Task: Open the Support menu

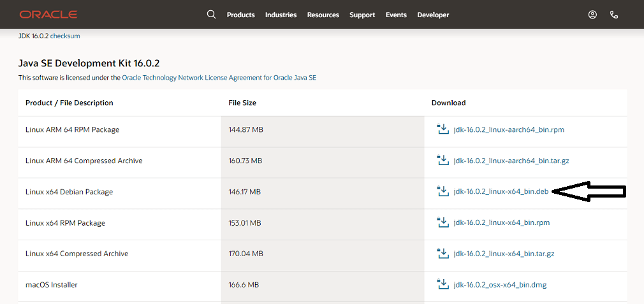Action: [362, 15]
